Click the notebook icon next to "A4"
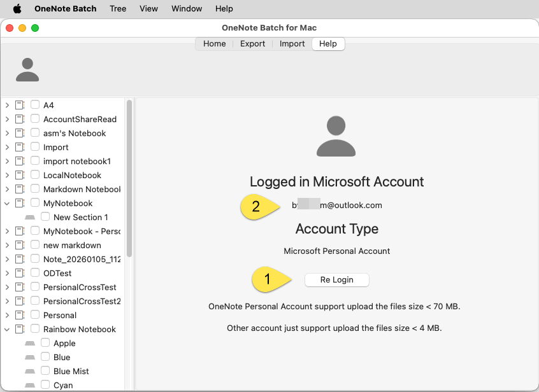Viewport: 539px width, 392px height. click(20, 105)
